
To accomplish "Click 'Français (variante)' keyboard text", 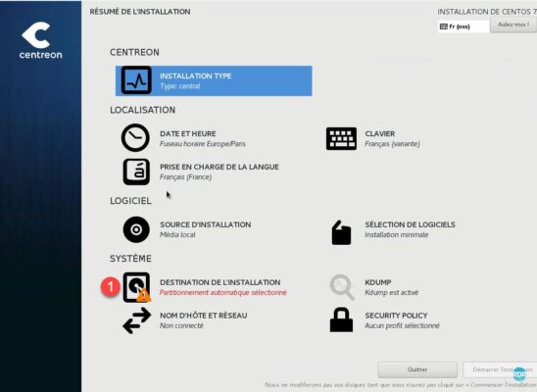I will (x=392, y=144).
